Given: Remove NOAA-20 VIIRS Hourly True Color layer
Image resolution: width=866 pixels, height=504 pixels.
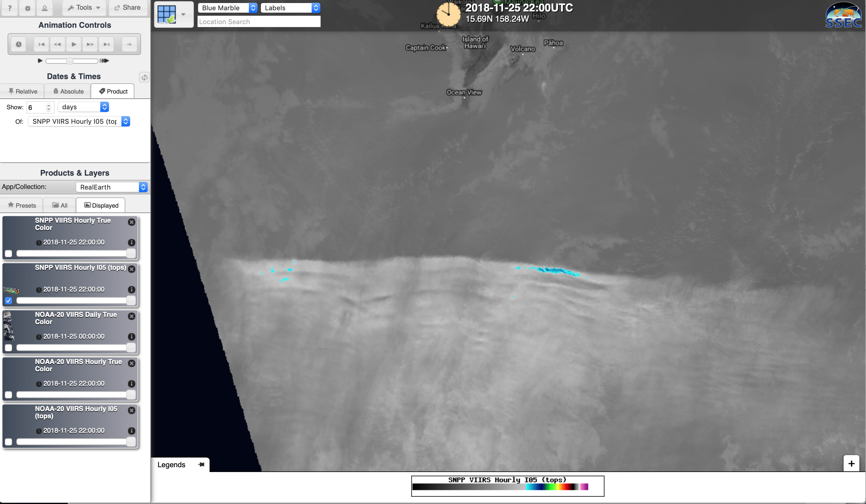Looking at the screenshot, I should 132,363.
